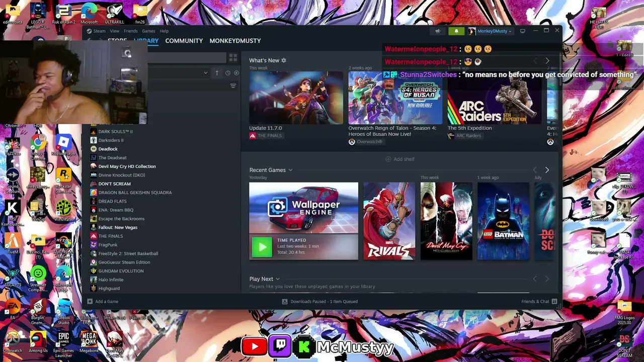Select The Deadseat in the game list
Image resolution: width=644 pixels, height=362 pixels.
pos(112,158)
